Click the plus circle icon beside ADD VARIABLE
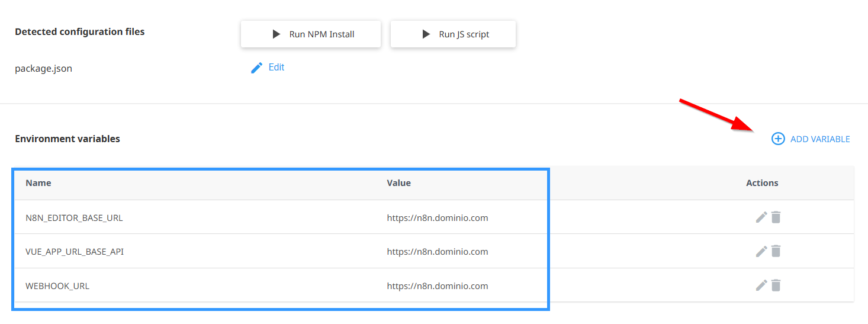This screenshot has height=324, width=868. click(x=777, y=139)
